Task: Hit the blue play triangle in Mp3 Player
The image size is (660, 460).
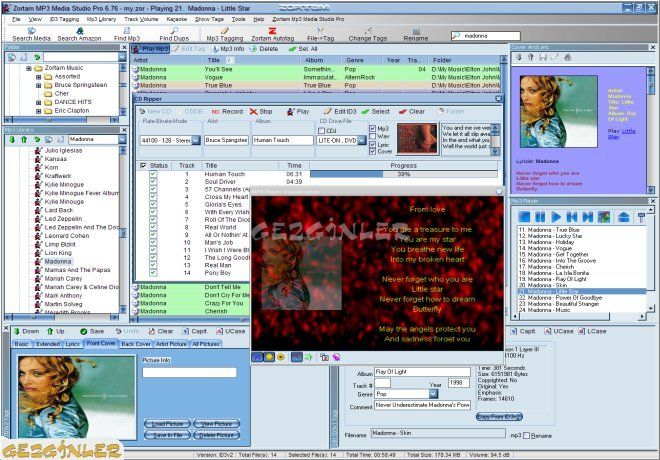Action: coord(556,217)
